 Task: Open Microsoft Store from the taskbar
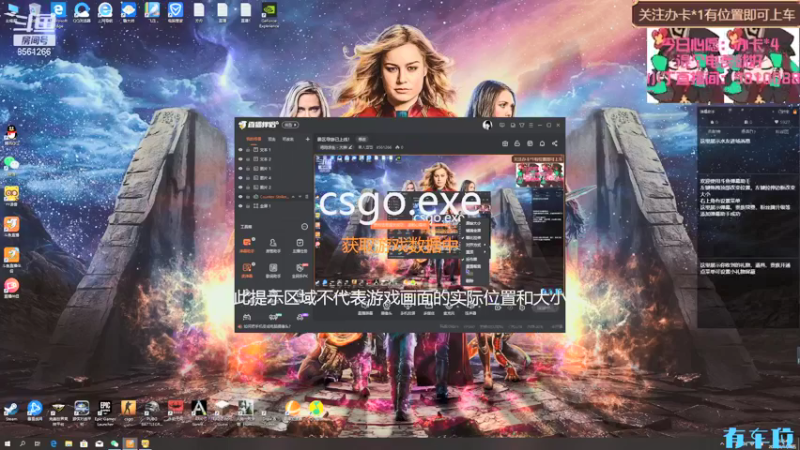pyautogui.click(x=84, y=444)
